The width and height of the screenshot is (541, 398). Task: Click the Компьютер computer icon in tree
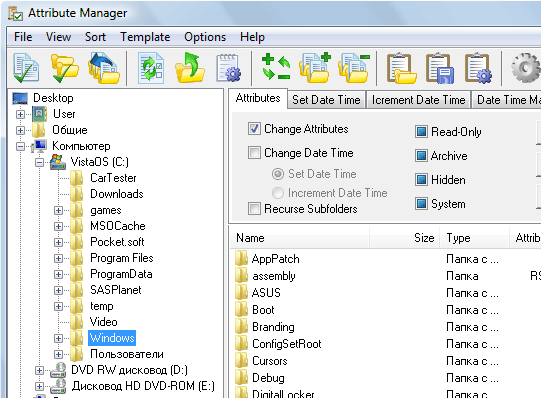click(39, 146)
